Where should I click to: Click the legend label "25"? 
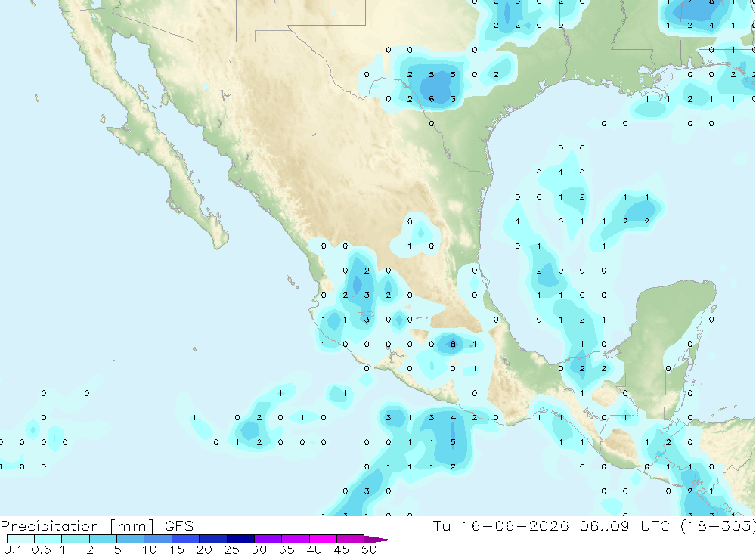(231, 549)
